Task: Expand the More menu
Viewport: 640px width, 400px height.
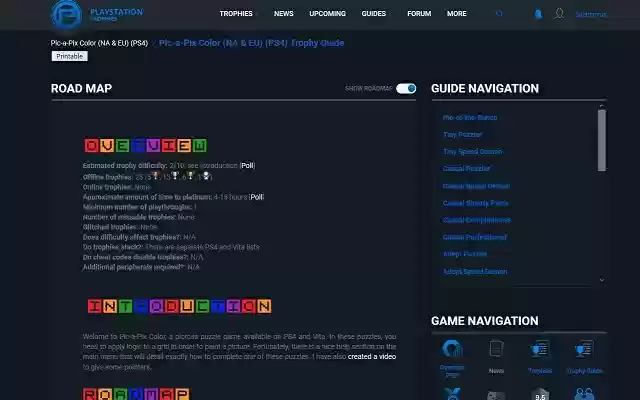Action: [x=457, y=14]
